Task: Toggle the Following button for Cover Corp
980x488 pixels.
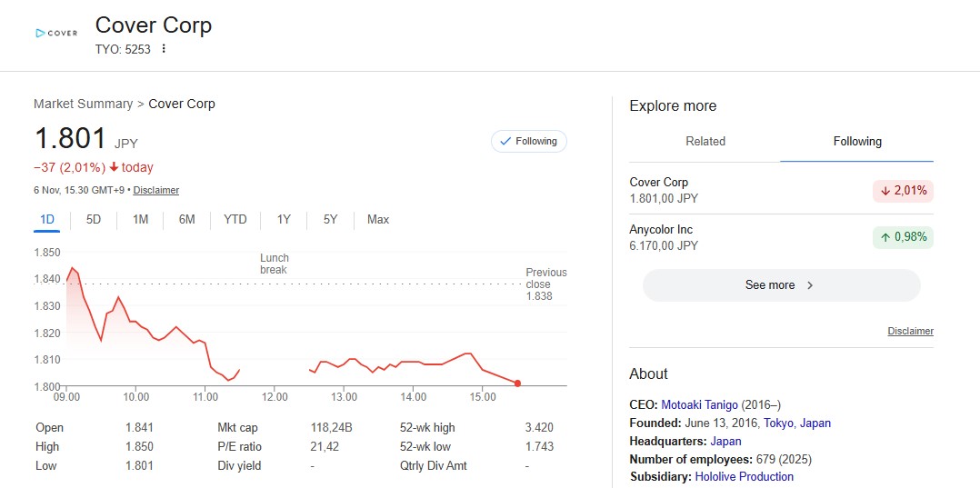Action: coord(528,141)
